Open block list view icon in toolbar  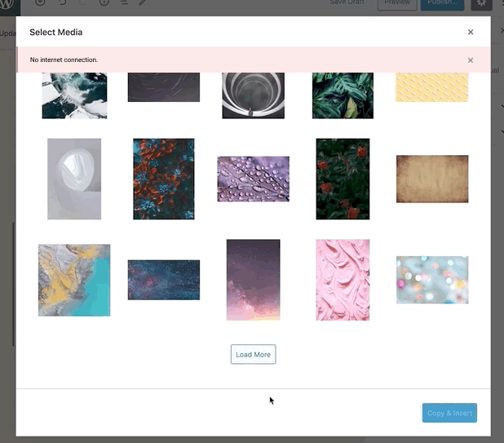point(124,3)
